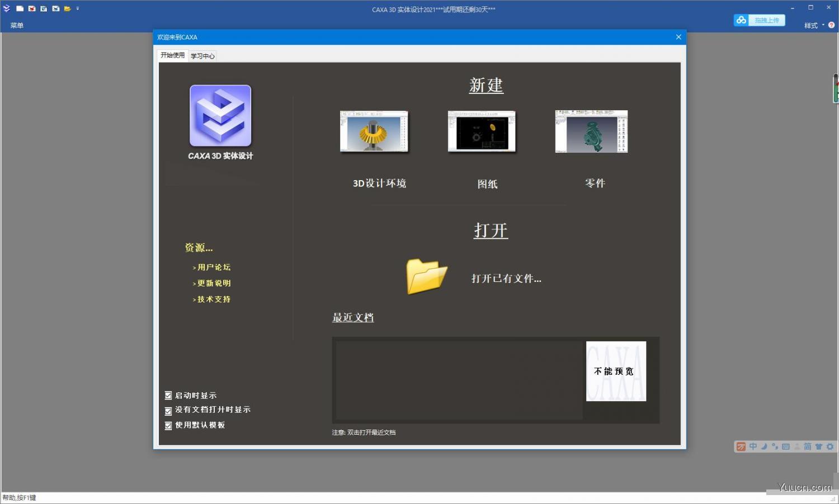The height and width of the screenshot is (504, 839).
Task: Toggle the punctuation mode icon in IME bar
Action: coord(775,446)
